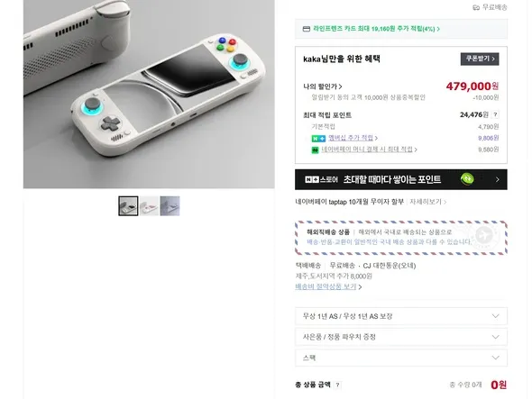The width and height of the screenshot is (532, 399).
Task: Expand 나의 할인가 details arrow
Action: tap(340, 86)
